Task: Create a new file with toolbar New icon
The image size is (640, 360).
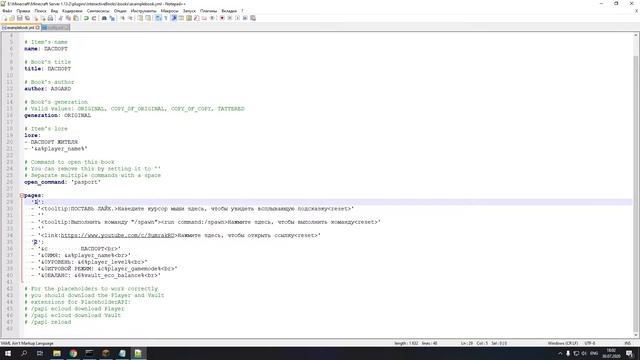Action: pos(5,18)
